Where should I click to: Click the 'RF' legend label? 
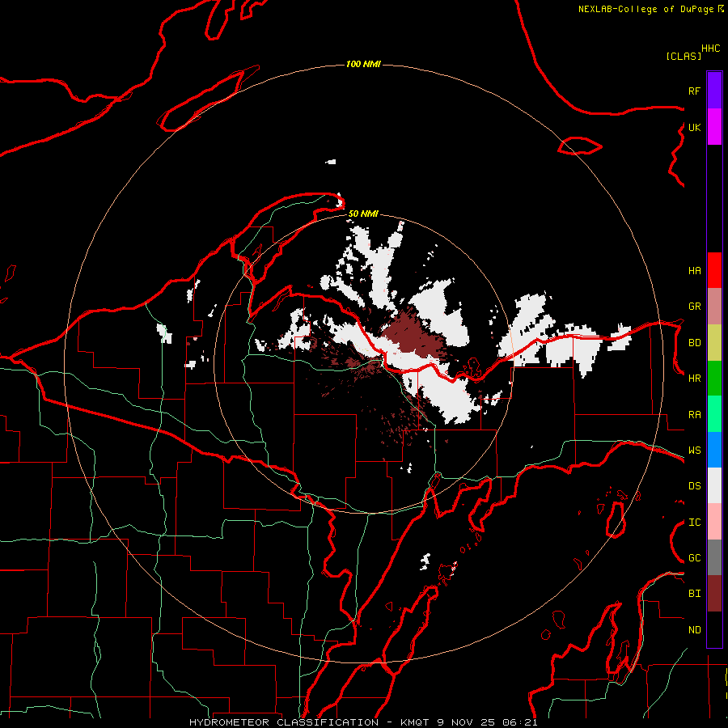pyautogui.click(x=694, y=91)
